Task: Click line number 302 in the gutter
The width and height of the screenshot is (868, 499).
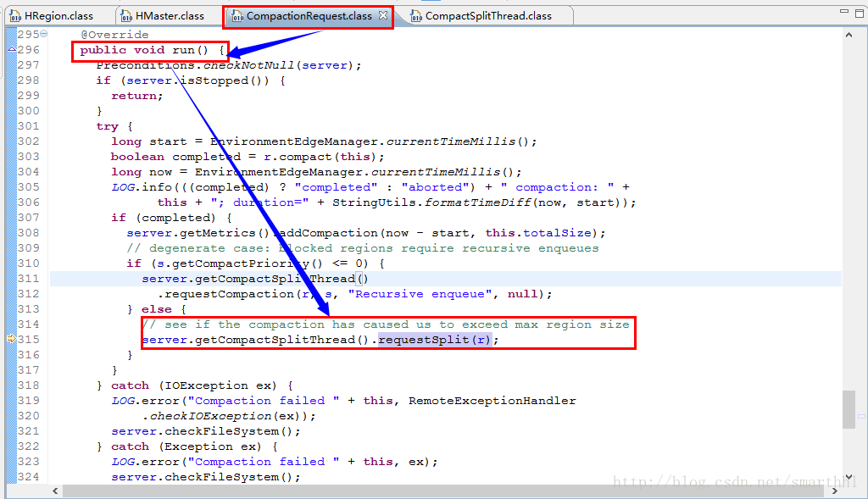Action: pyautogui.click(x=28, y=141)
